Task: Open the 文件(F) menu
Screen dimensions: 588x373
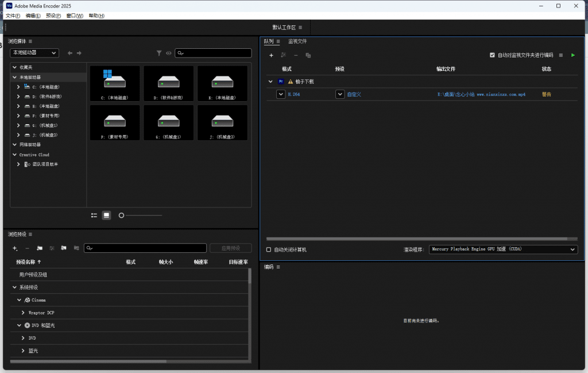Action: coord(13,16)
